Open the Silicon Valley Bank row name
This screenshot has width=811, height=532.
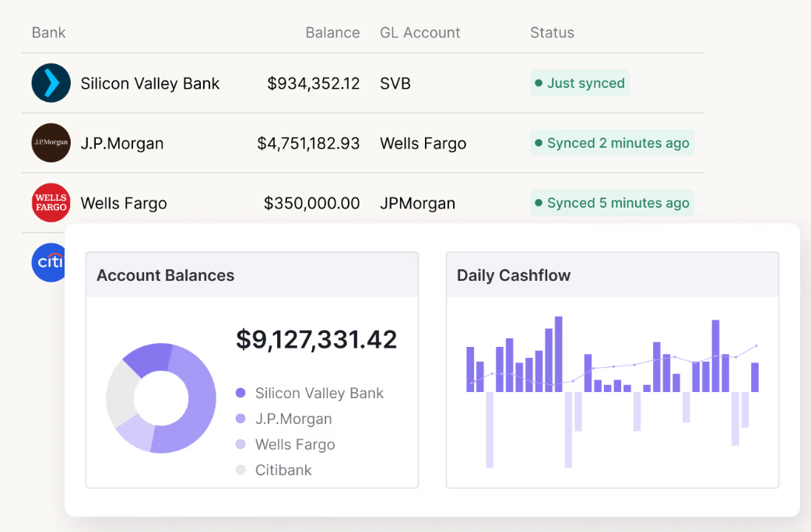pos(150,83)
